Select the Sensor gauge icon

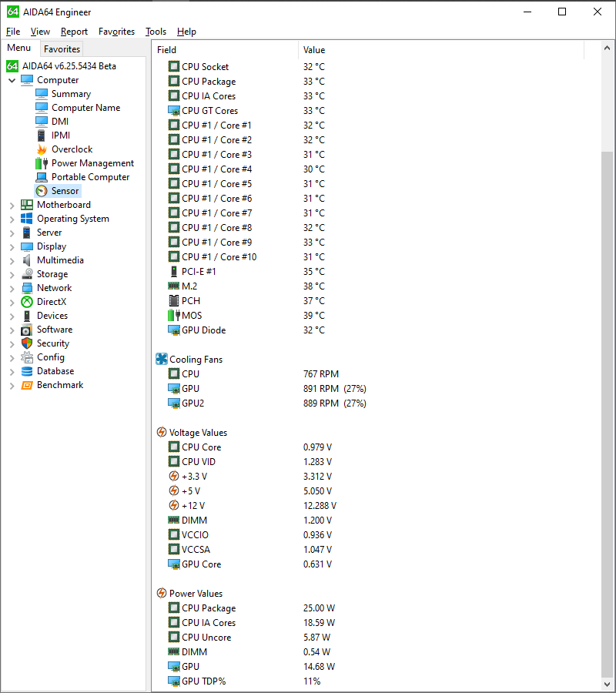(42, 191)
